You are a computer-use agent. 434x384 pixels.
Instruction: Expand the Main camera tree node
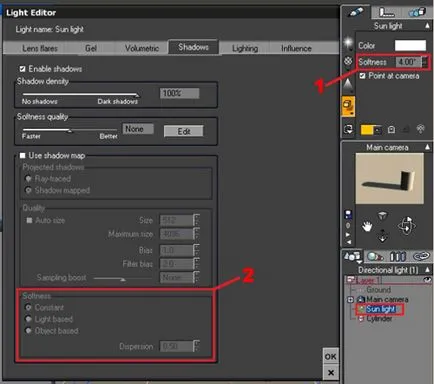click(350, 300)
